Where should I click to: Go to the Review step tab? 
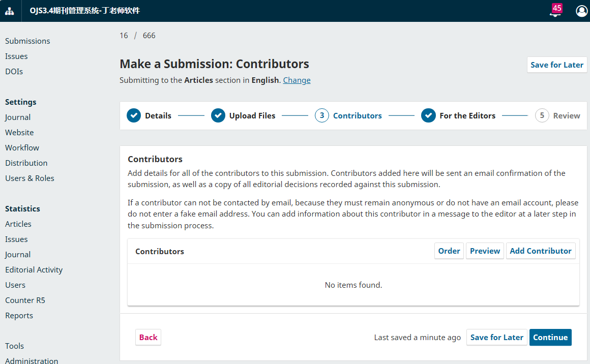coord(566,115)
